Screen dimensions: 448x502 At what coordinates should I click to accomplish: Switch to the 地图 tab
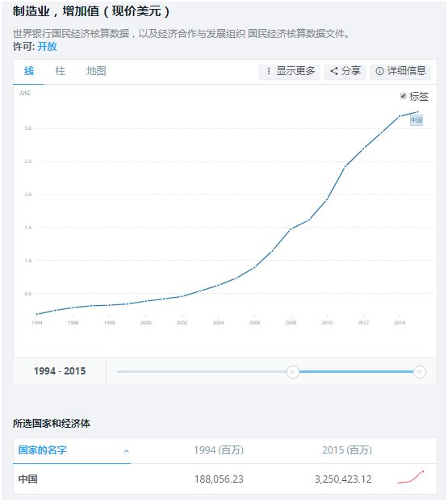[96, 71]
